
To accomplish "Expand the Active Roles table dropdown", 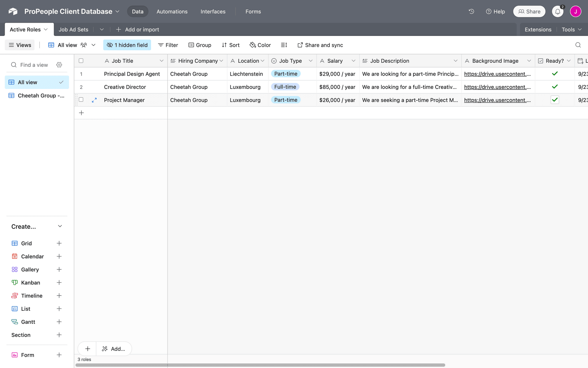I will (x=46, y=29).
